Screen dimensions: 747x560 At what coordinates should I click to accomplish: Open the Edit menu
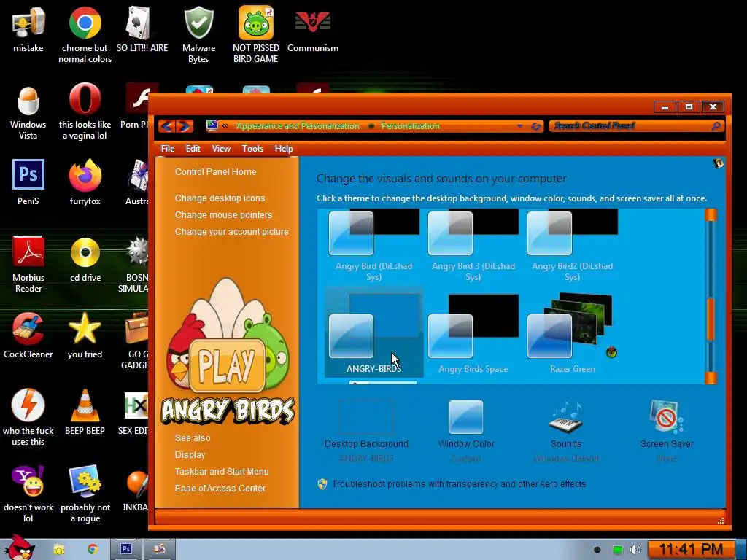pyautogui.click(x=193, y=149)
